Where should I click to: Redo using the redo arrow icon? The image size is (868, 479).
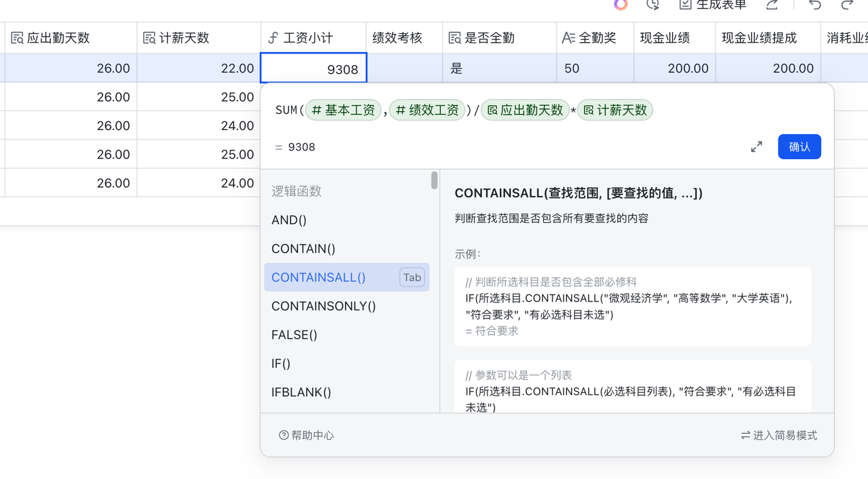click(848, 5)
